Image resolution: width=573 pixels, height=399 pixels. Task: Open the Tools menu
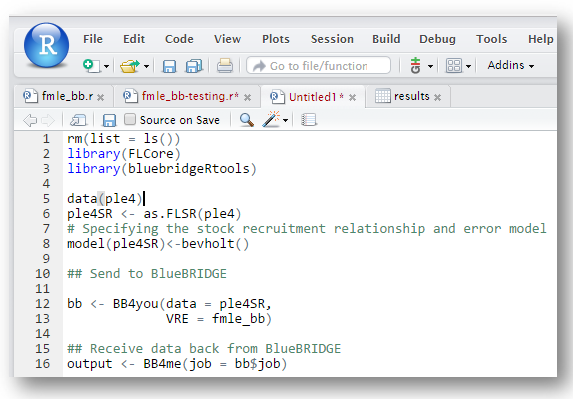pos(492,39)
